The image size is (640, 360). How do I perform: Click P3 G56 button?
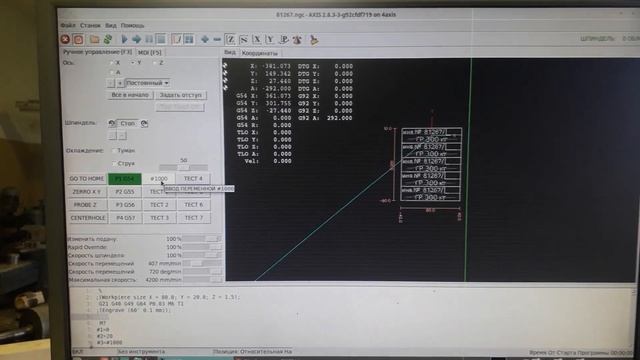[125, 205]
